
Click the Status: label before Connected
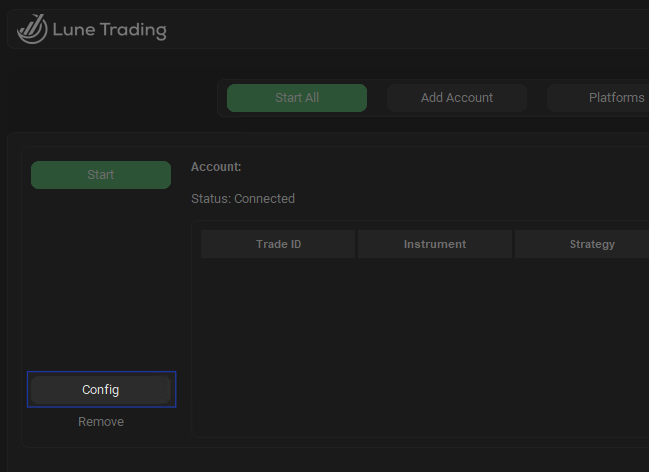pos(211,199)
